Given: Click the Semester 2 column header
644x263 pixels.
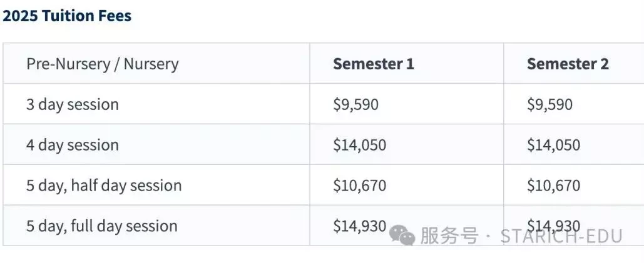Looking at the screenshot, I should pyautogui.click(x=568, y=64).
